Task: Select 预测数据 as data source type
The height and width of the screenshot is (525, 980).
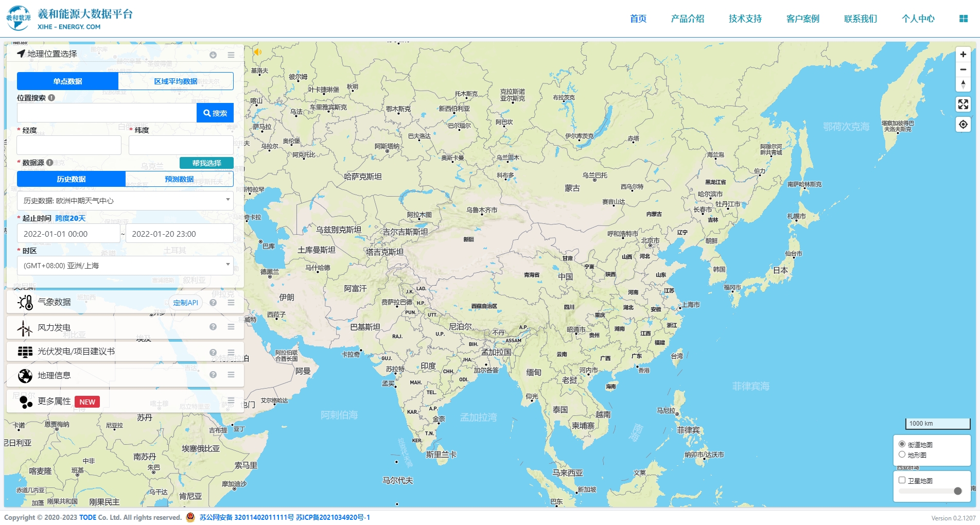Action: click(x=180, y=179)
